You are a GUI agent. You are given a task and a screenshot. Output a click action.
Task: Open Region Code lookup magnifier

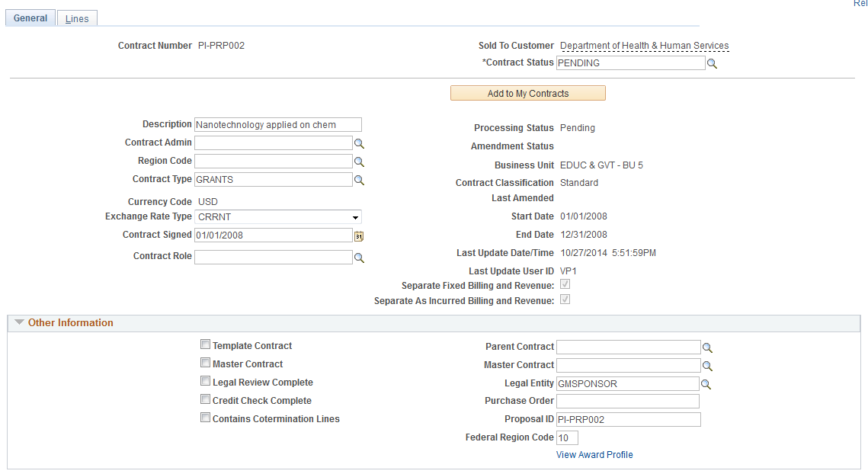point(359,162)
